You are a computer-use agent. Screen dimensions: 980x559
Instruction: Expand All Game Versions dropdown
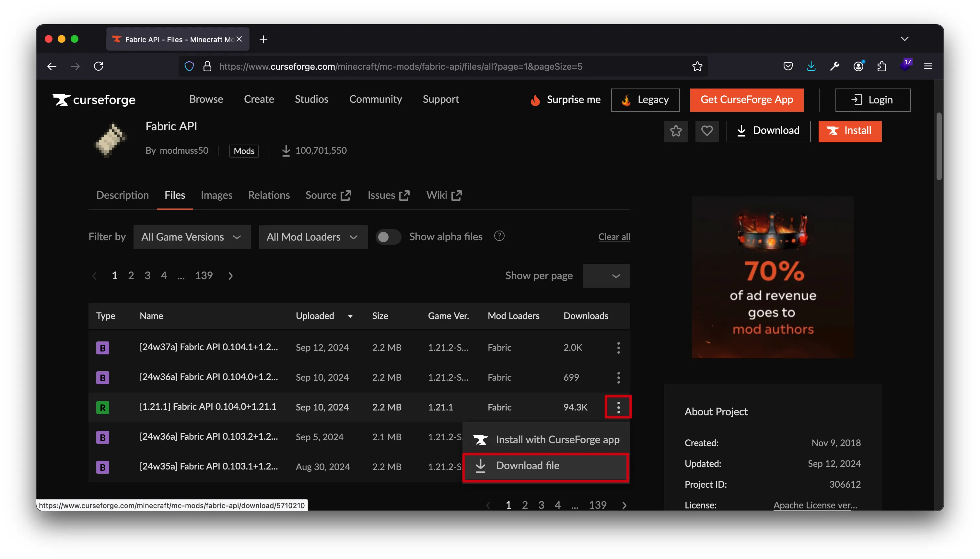tap(192, 237)
